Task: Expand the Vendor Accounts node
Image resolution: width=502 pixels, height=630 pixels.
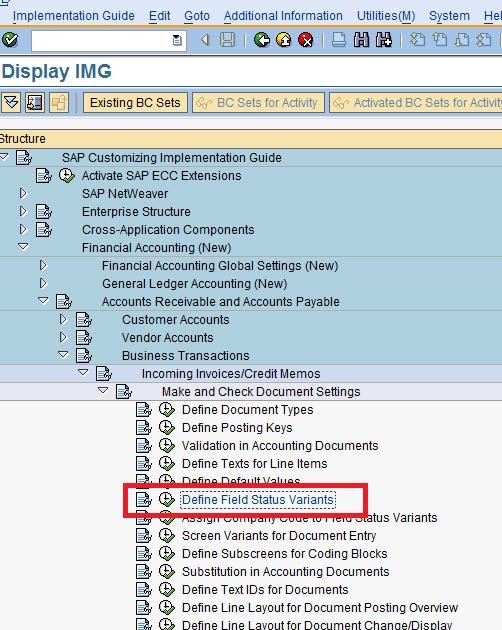Action: click(x=63, y=338)
